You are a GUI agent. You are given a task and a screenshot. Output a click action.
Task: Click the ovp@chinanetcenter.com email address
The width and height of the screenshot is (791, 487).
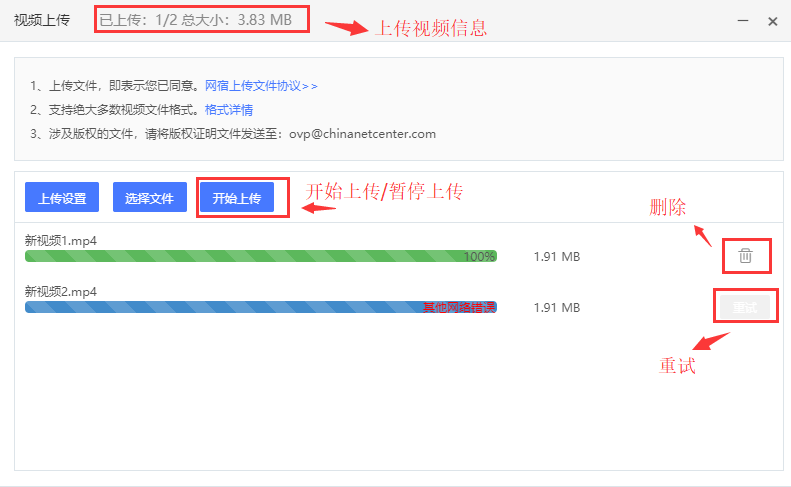coord(362,134)
